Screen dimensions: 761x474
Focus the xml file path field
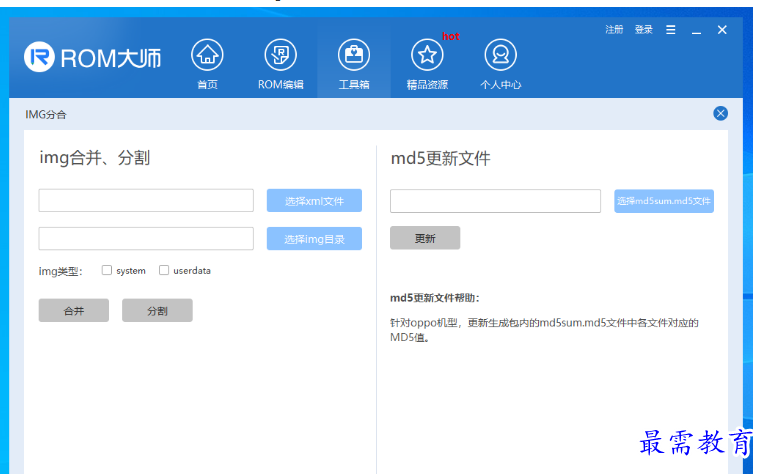[x=146, y=200]
